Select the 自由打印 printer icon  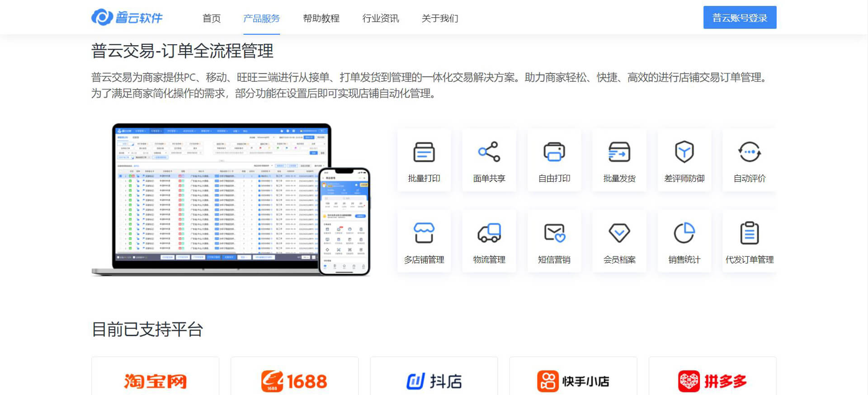pos(554,152)
